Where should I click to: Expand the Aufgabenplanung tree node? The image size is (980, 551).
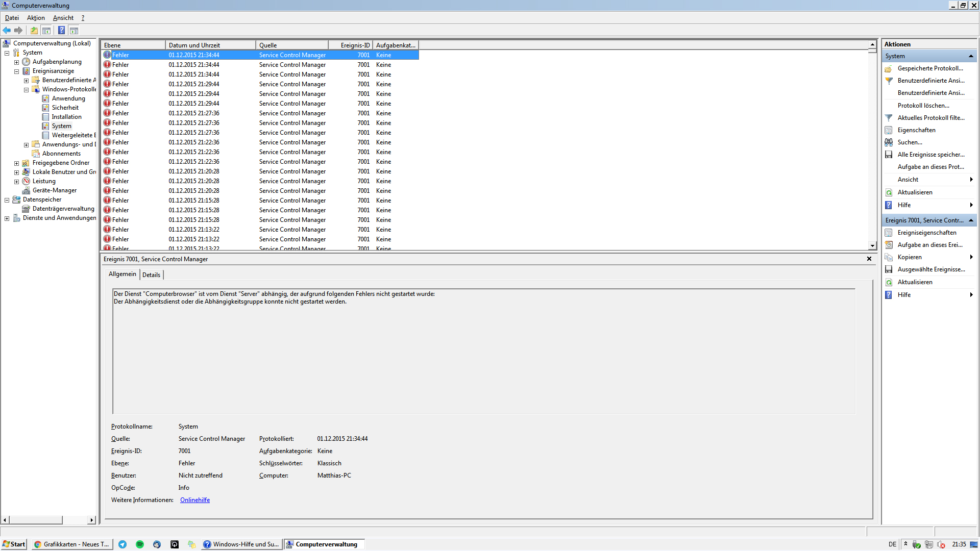16,62
